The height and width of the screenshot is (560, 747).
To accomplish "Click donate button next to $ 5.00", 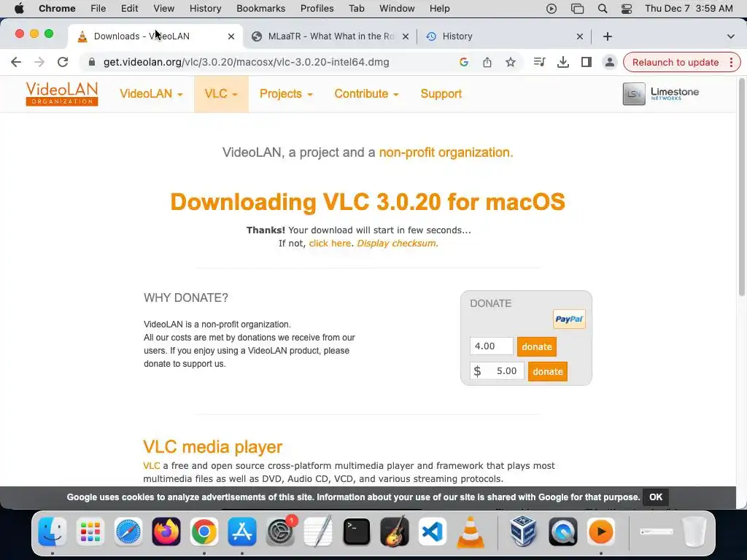I will (x=547, y=371).
